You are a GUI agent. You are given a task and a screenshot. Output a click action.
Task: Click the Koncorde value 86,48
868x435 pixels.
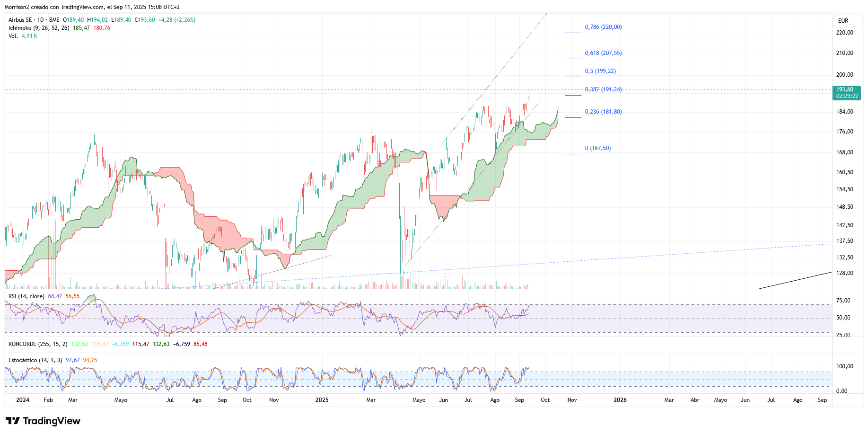coord(201,344)
